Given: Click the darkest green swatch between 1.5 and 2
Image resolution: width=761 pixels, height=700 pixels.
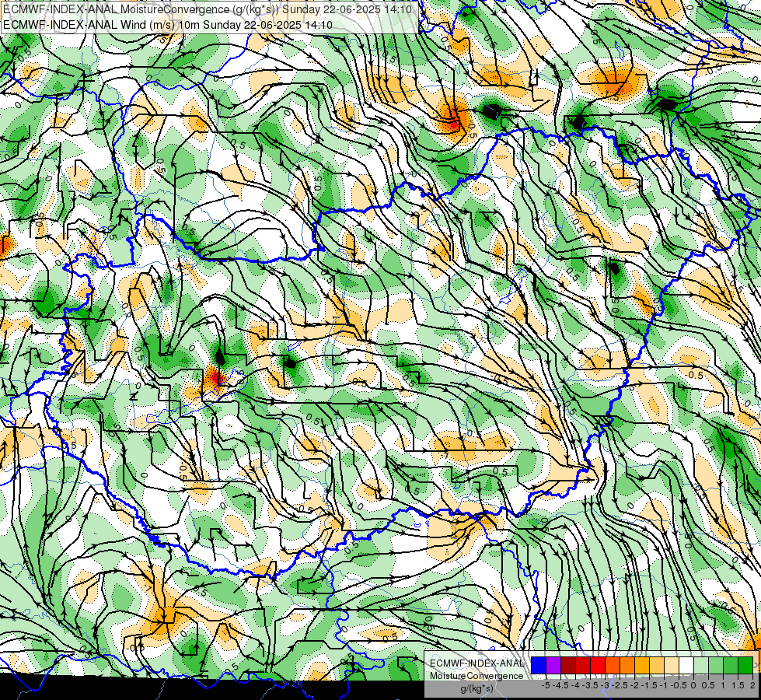Looking at the screenshot, I should coord(745,666).
